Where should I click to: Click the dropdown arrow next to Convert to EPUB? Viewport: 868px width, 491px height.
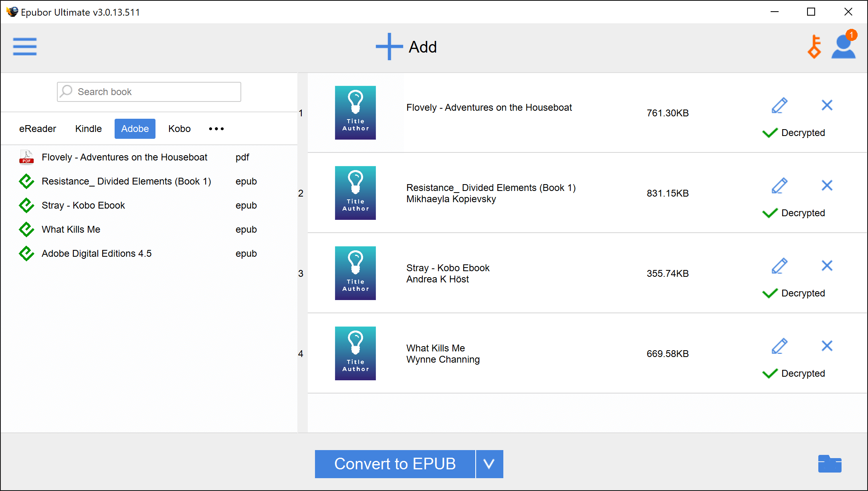(x=491, y=463)
